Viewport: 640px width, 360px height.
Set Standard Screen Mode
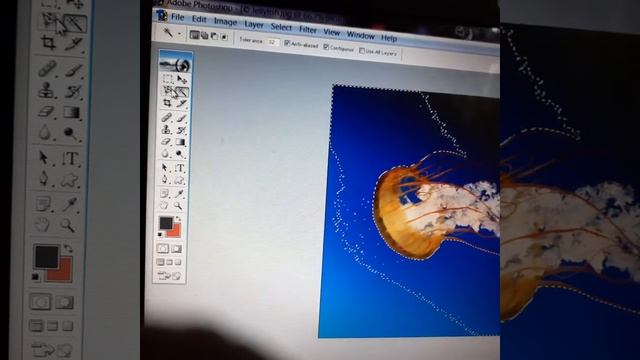pyautogui.click(x=160, y=262)
